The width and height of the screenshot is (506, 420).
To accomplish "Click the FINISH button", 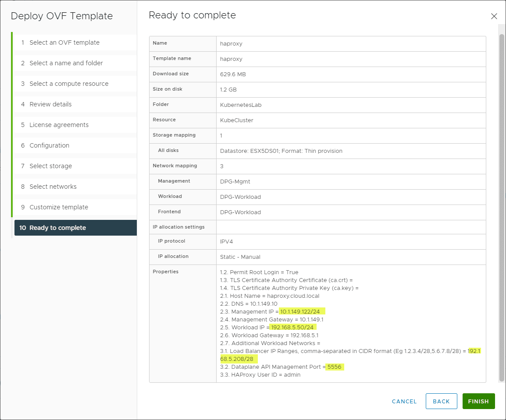I will 478,401.
